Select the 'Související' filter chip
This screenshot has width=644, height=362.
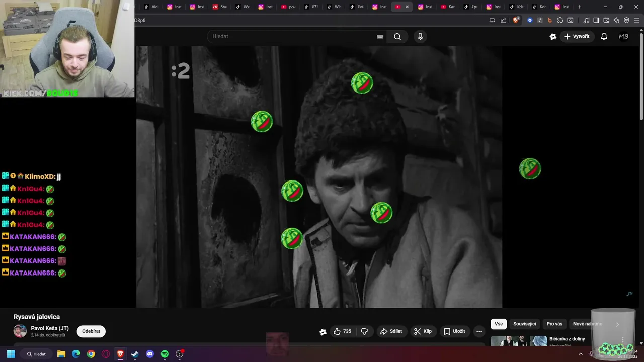(x=525, y=324)
